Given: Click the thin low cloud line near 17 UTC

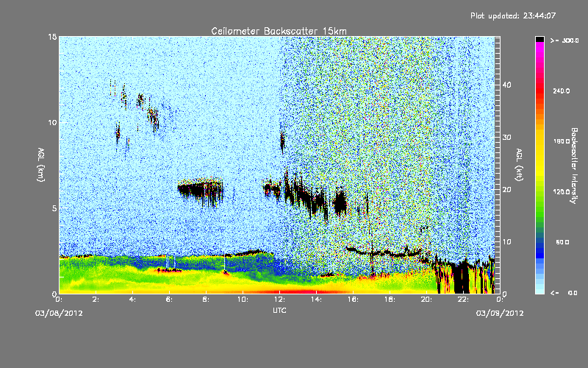Looking at the screenshot, I should [383, 252].
